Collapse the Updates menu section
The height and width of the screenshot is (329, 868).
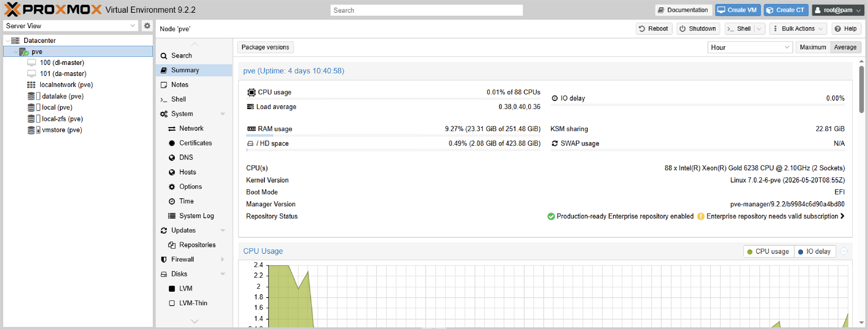coord(223,231)
